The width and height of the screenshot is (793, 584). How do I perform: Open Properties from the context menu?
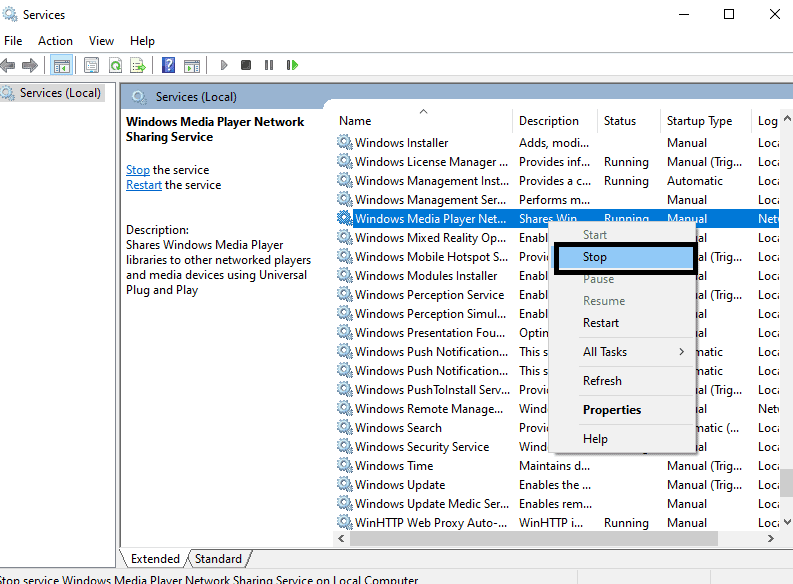coord(622,410)
